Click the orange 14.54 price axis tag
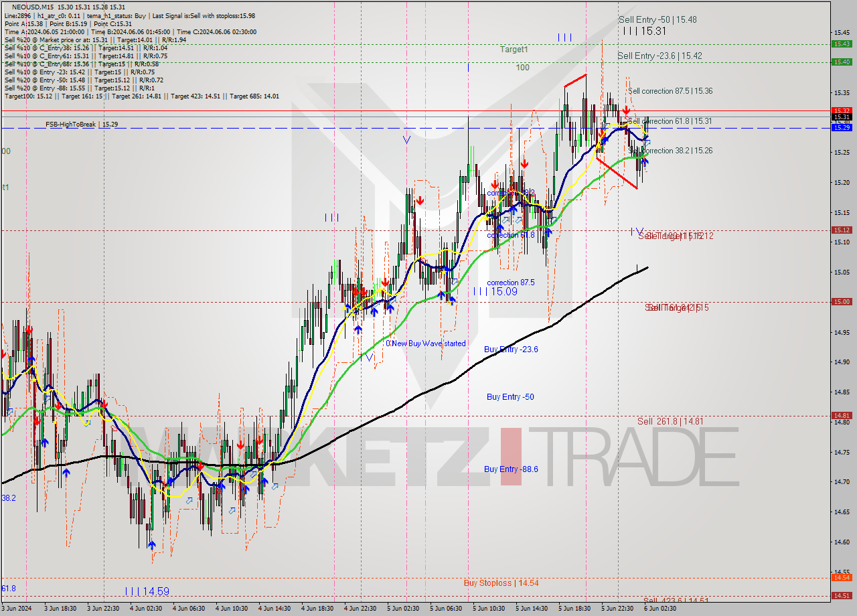This screenshot has width=857, height=616. coord(842,577)
